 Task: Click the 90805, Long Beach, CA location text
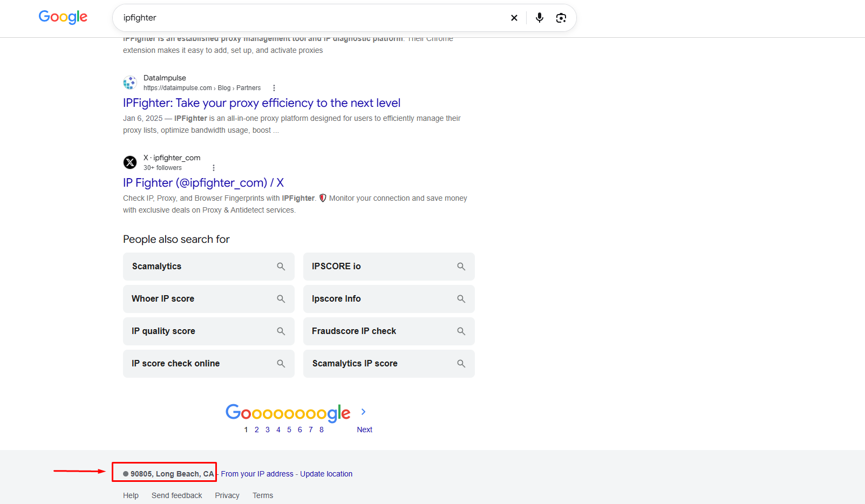(x=172, y=474)
